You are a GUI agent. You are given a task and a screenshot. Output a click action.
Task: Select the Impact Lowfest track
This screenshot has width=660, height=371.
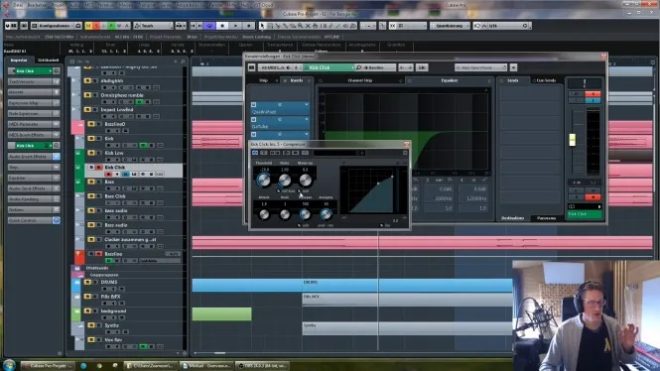click(x=117, y=109)
